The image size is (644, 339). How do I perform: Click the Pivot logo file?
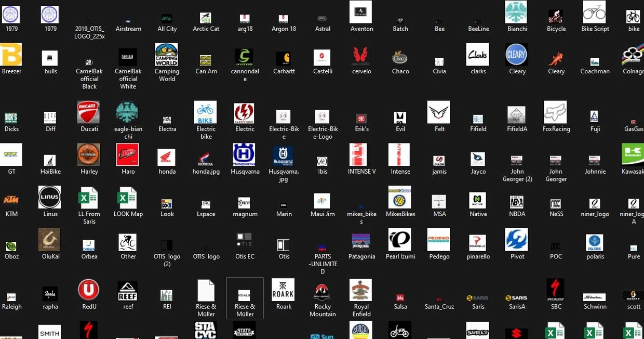click(517, 240)
